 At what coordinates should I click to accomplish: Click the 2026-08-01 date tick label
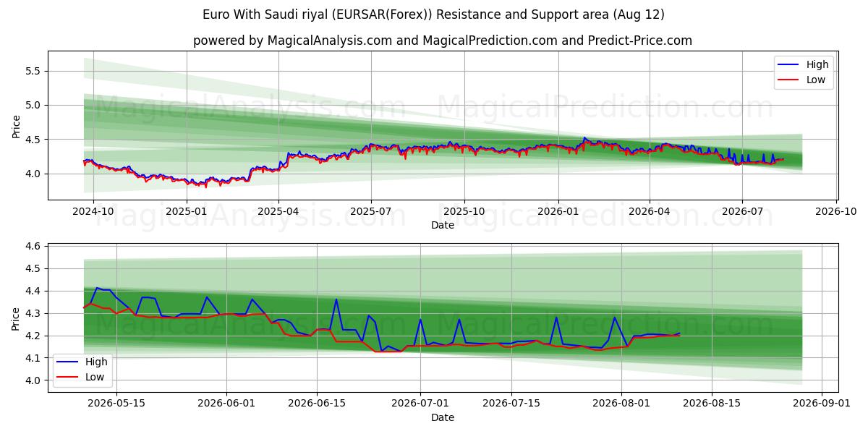622,403
